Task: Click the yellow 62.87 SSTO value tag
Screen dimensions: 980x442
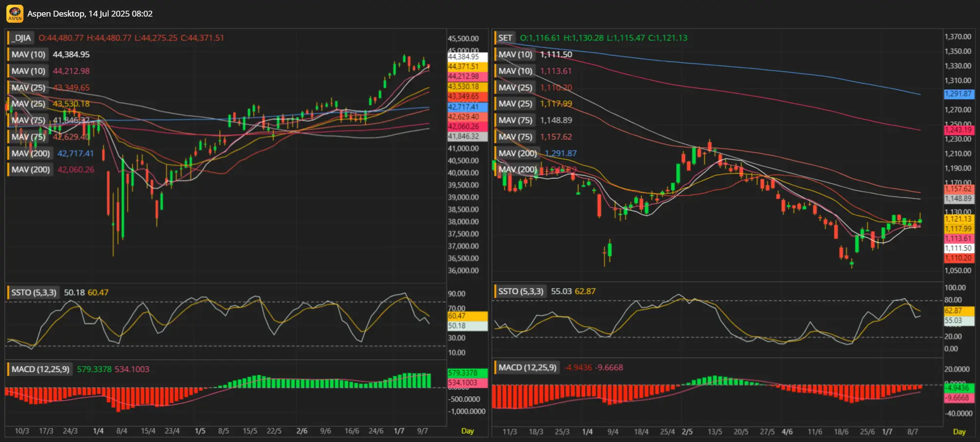Action: (x=959, y=311)
